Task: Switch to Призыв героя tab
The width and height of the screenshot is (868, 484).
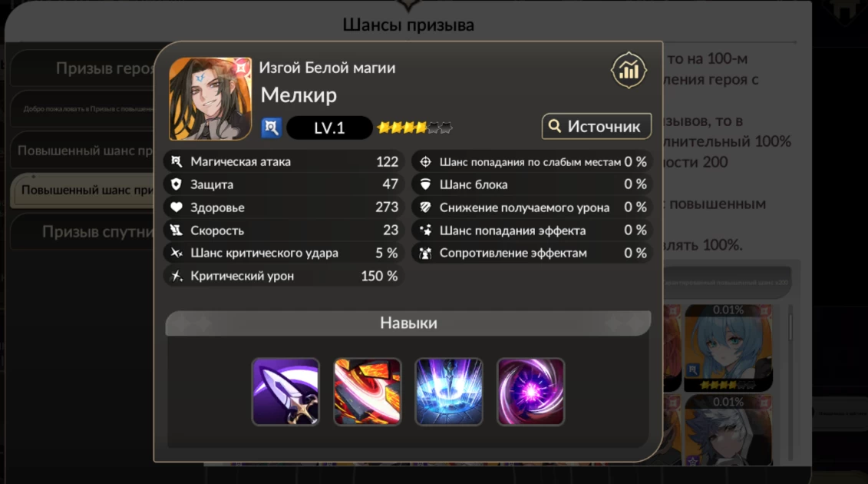Action: point(83,68)
